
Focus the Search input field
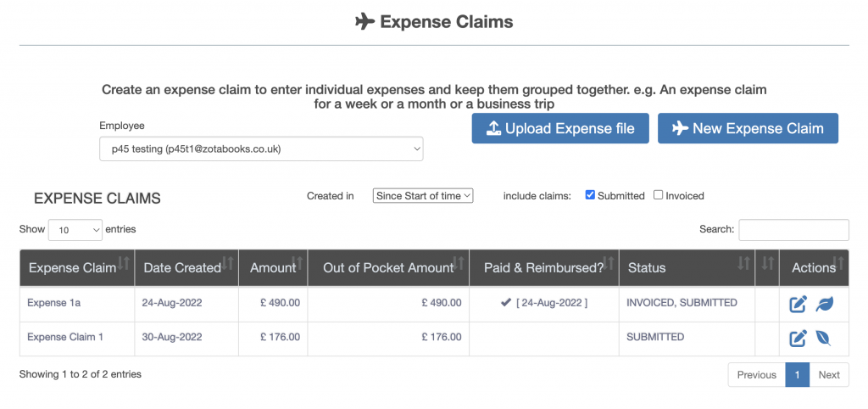point(793,230)
